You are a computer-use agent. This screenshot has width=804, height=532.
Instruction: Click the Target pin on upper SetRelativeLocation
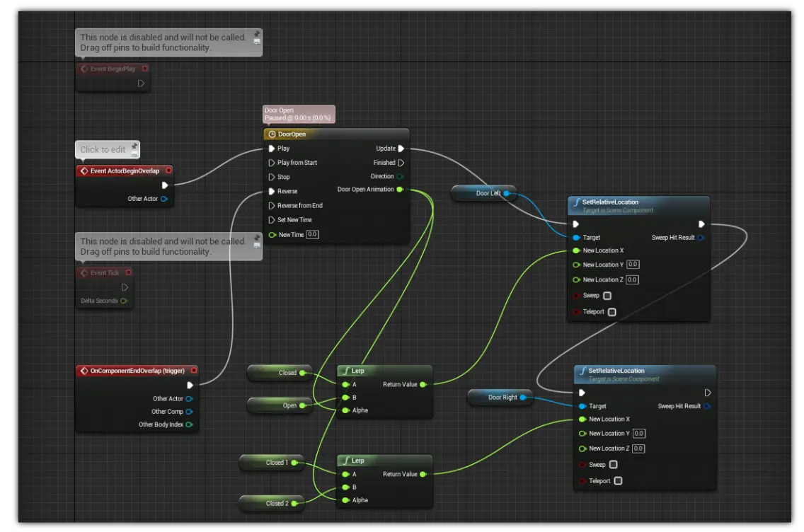tap(576, 237)
